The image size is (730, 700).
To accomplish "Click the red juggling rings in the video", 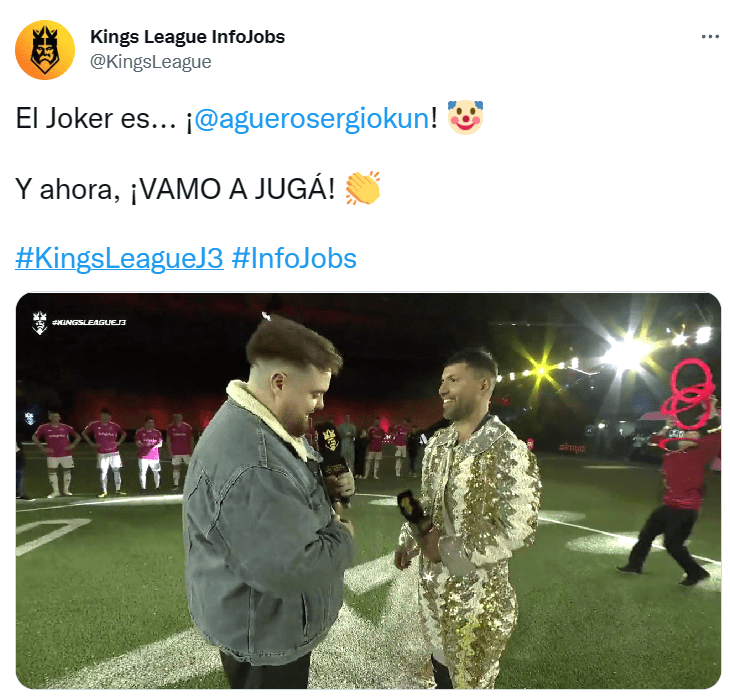I will [x=688, y=393].
